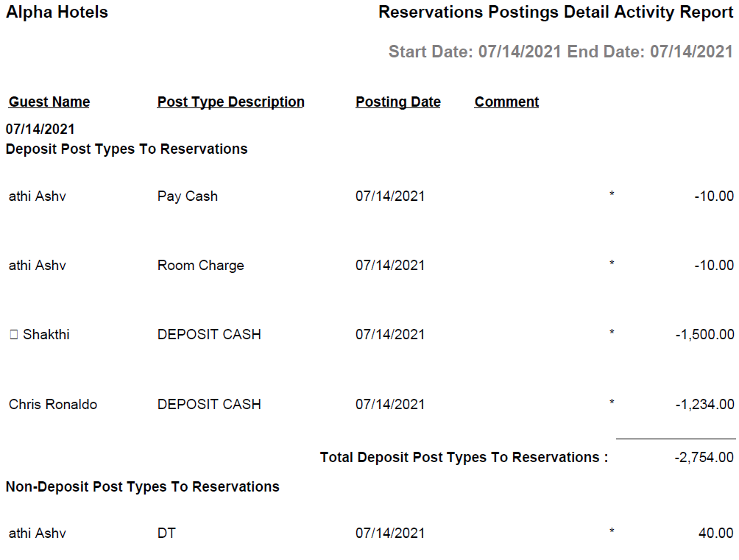This screenshot has width=739, height=560.
Task: Click the Total Deposit Post Types To Reservations label
Action: tap(464, 458)
